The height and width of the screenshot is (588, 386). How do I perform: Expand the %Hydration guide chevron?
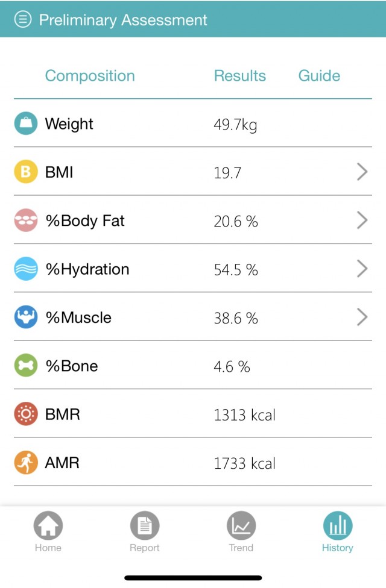point(362,269)
